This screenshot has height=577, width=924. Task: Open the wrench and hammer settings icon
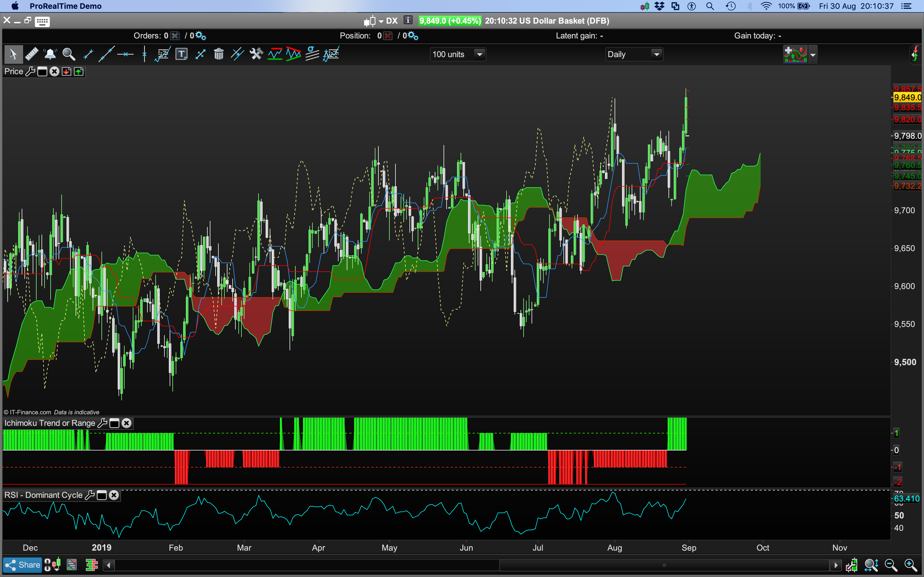coord(256,54)
